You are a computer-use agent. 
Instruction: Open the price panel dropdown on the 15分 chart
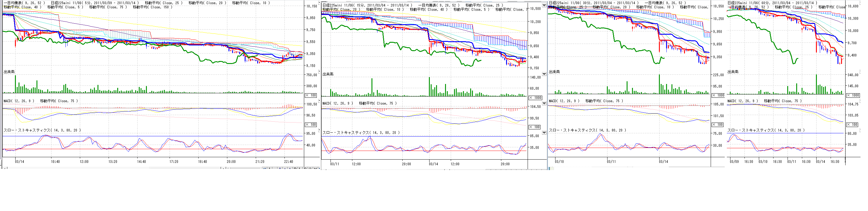click(544, 5)
